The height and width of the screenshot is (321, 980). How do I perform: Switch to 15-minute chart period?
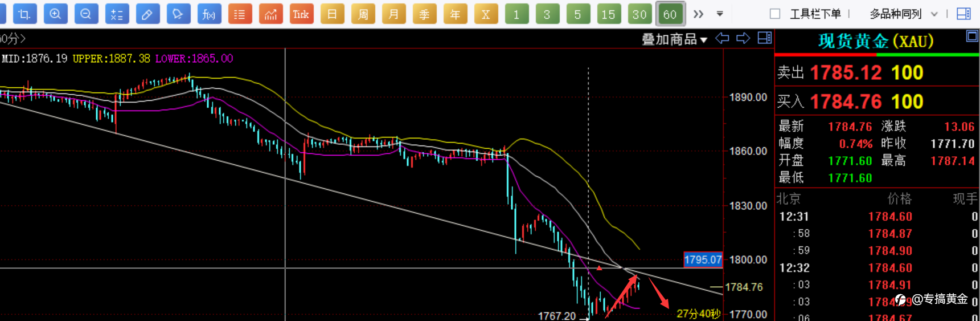pyautogui.click(x=609, y=14)
